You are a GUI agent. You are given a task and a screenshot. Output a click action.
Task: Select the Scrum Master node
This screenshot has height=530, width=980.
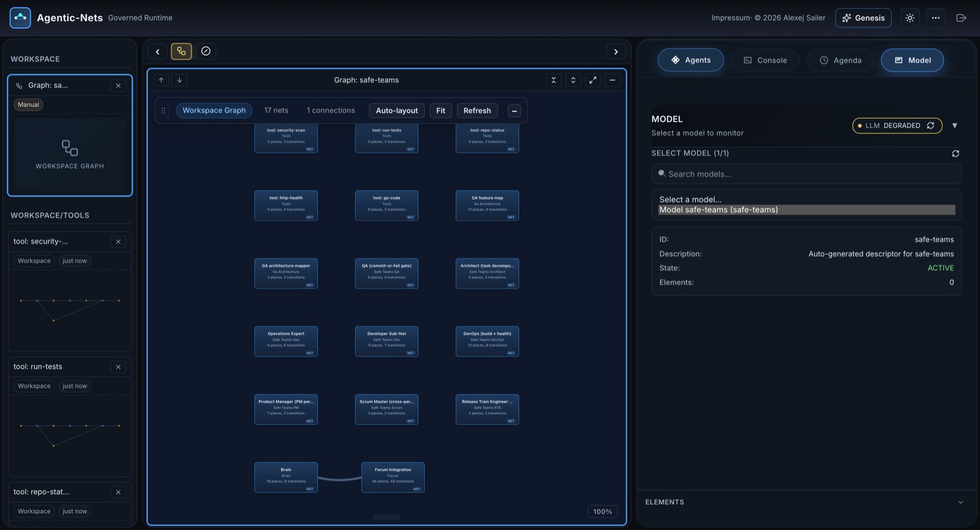(x=387, y=409)
